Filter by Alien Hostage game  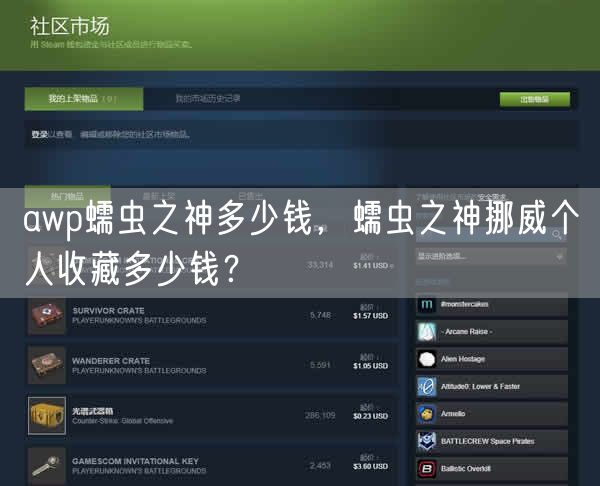[x=463, y=359]
